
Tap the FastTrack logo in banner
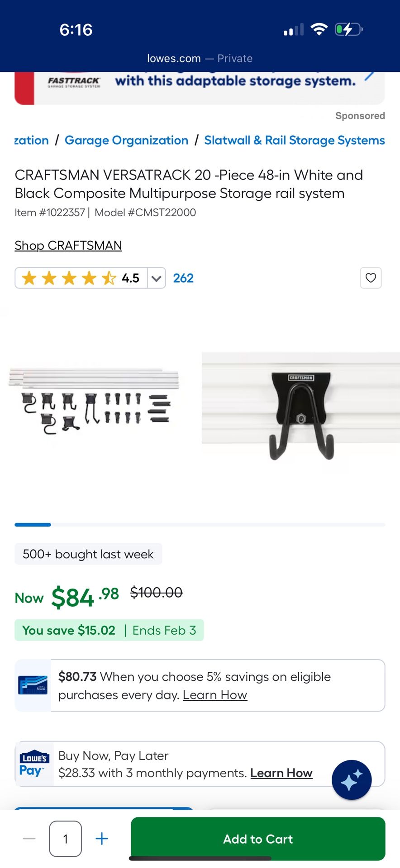pos(74,82)
